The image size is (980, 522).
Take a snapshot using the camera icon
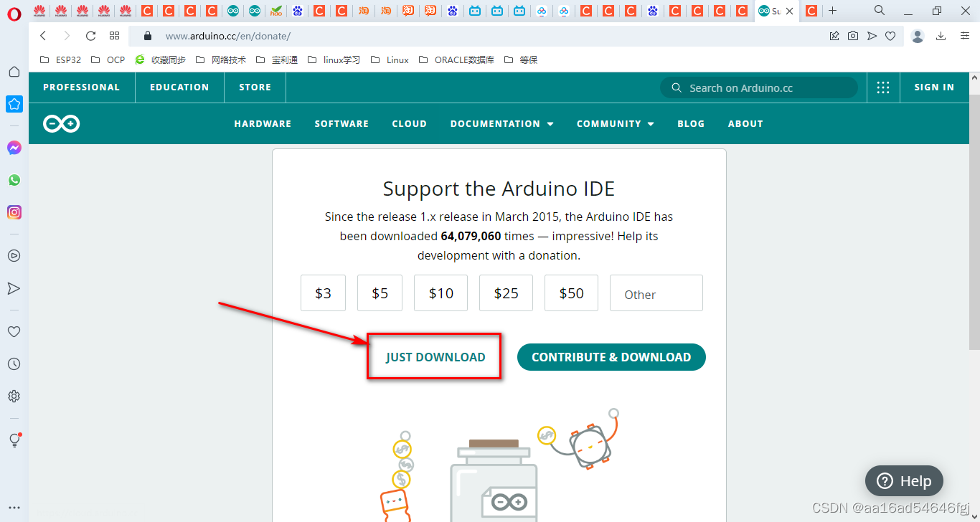tap(853, 35)
